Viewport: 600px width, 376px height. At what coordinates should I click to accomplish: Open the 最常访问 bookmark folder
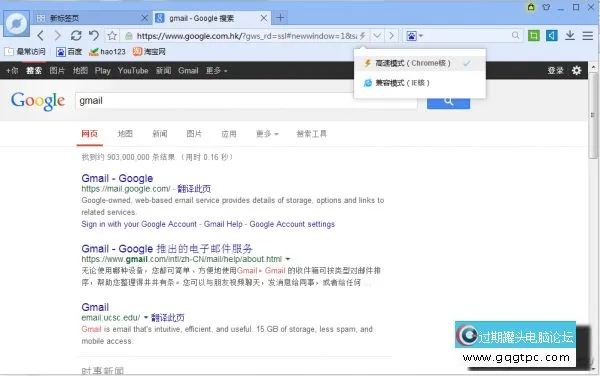click(x=25, y=51)
